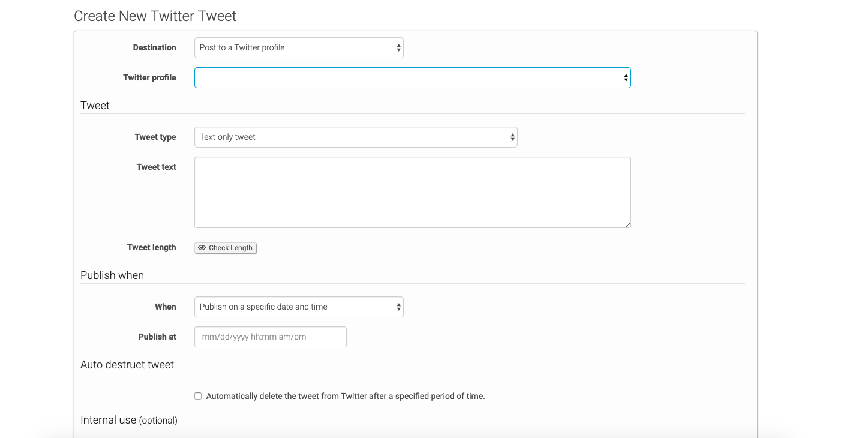The height and width of the screenshot is (438, 868).
Task: Click the 'Tweet text' label
Action: (157, 167)
